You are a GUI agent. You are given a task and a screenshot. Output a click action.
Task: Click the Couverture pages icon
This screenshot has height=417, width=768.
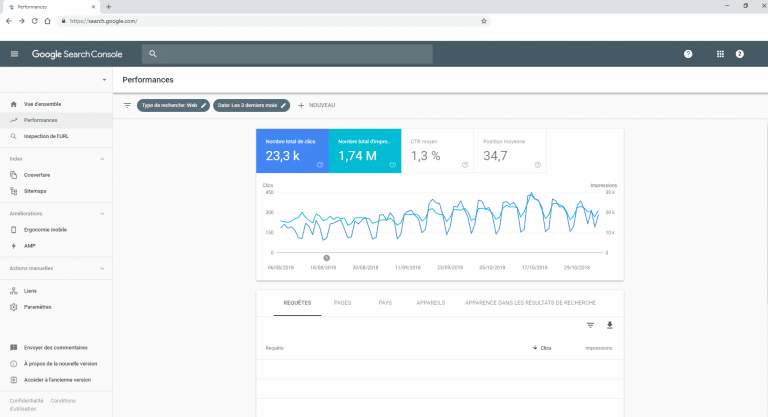[x=14, y=175]
